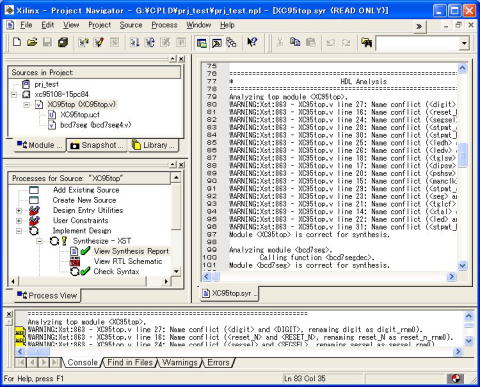The height and width of the screenshot is (387, 480).
Task: Click report editor scroll up arrow
Action: pos(462,68)
